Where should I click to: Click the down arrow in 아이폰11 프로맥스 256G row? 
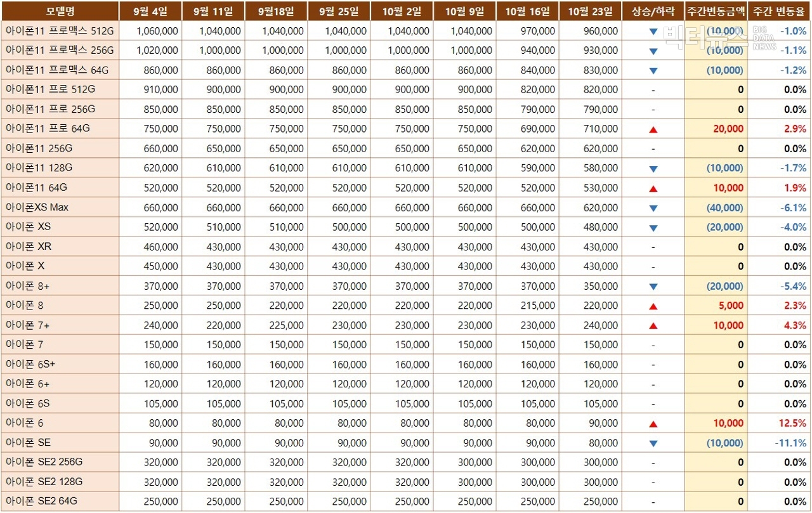pos(653,51)
